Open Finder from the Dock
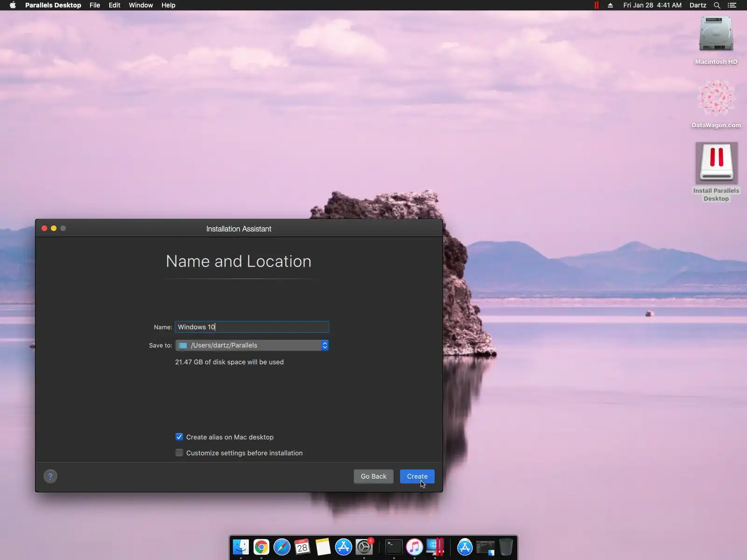This screenshot has height=560, width=747. click(241, 547)
